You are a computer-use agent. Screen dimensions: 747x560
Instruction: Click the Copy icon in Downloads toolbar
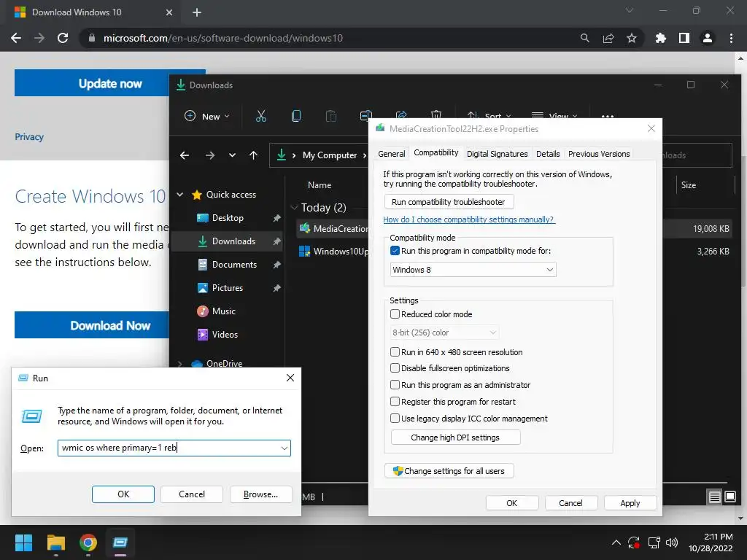[x=296, y=116]
